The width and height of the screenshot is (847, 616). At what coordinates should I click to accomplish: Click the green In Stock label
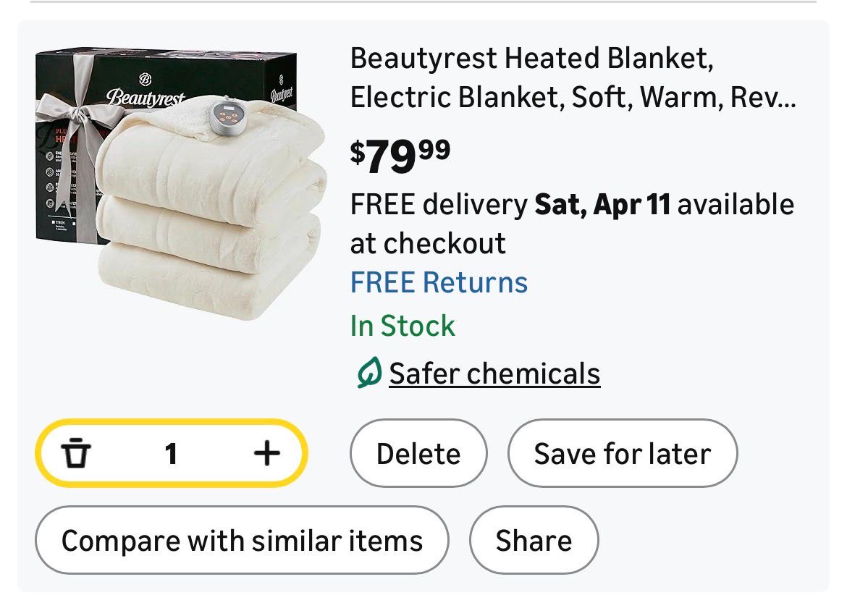coord(403,326)
